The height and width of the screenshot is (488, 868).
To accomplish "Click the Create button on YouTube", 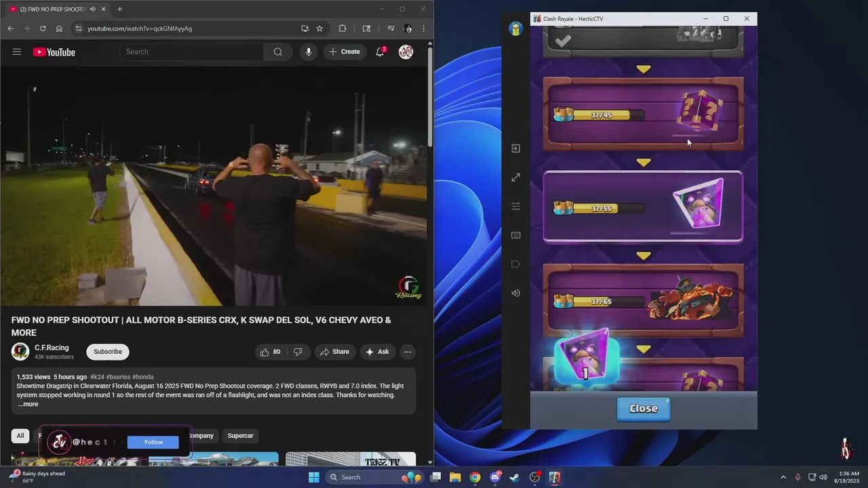I will (x=344, y=52).
